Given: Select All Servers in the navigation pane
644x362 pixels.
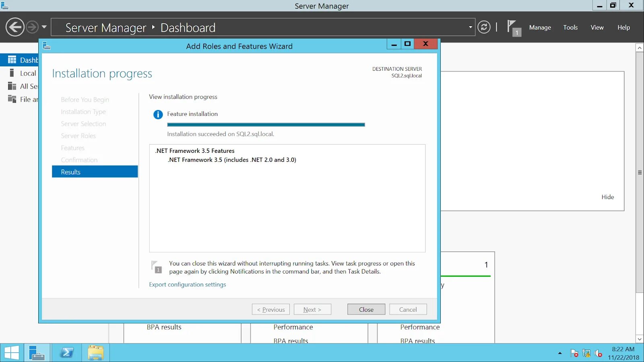Looking at the screenshot, I should tap(19, 86).
